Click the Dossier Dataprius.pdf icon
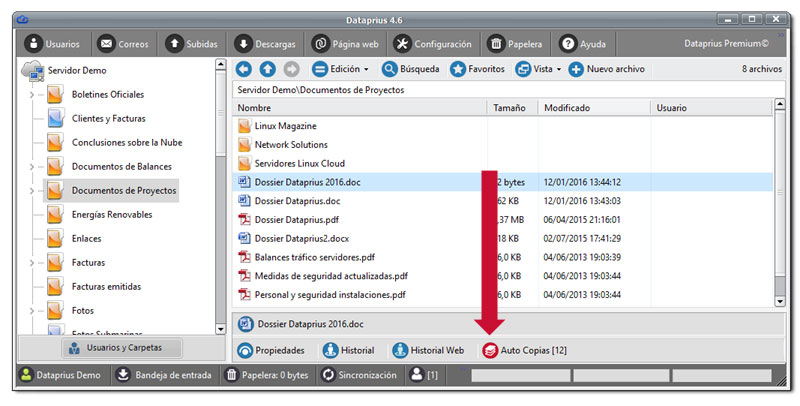Viewport: 800px width, 406px height. 245,219
